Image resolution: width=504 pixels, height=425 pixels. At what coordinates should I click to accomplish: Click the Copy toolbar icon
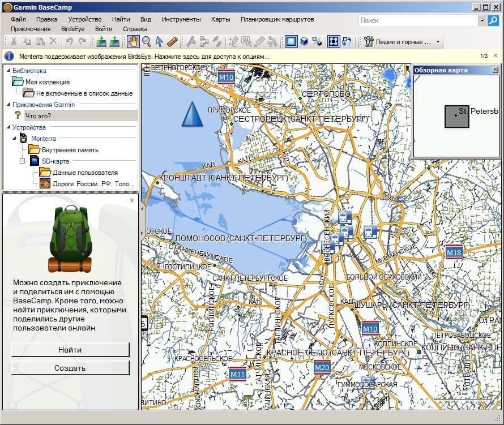(27, 41)
